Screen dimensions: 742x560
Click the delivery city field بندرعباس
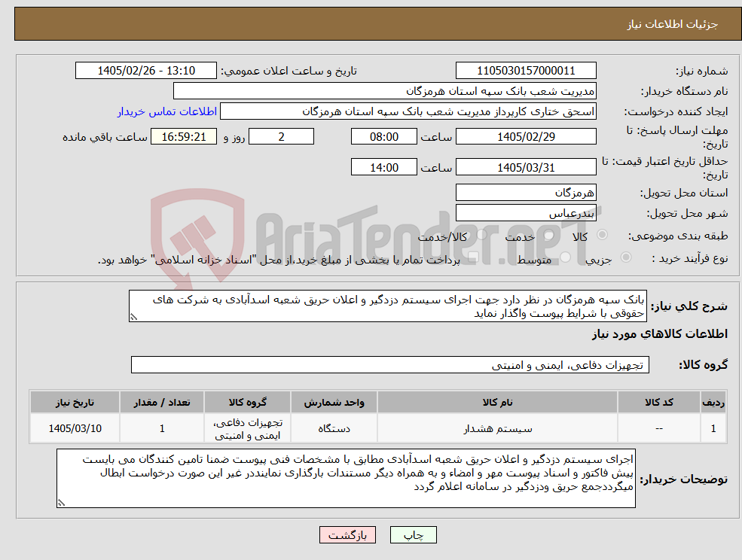526,213
